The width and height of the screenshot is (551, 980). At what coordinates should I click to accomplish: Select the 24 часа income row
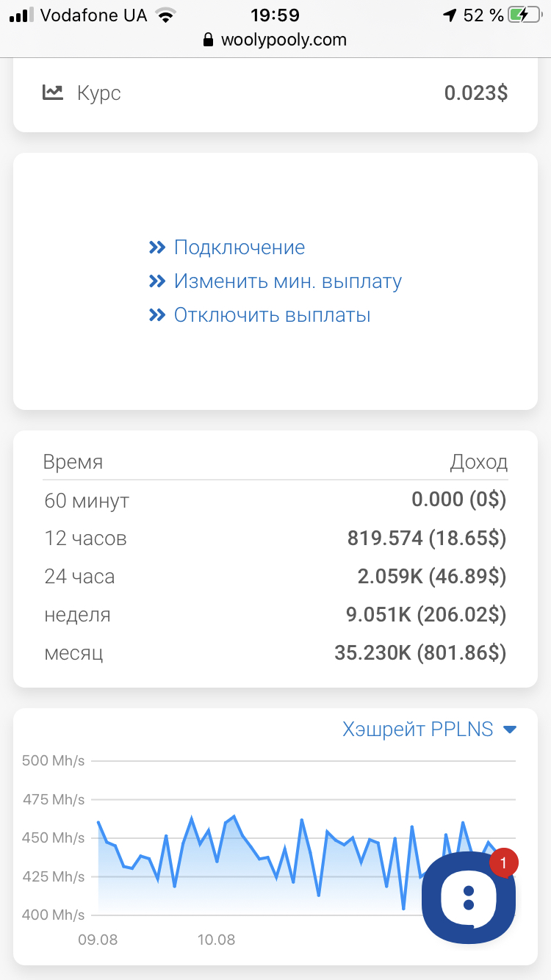pyautogui.click(x=275, y=577)
